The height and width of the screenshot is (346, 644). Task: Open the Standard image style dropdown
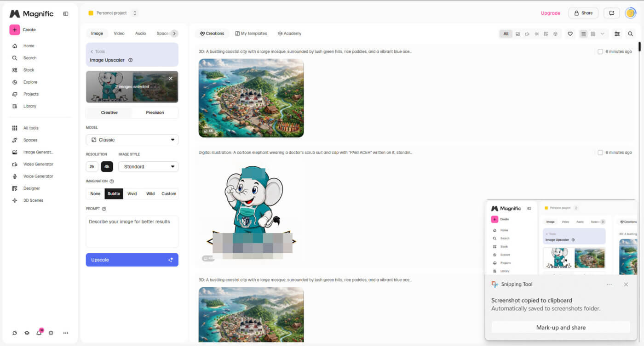pyautogui.click(x=148, y=166)
